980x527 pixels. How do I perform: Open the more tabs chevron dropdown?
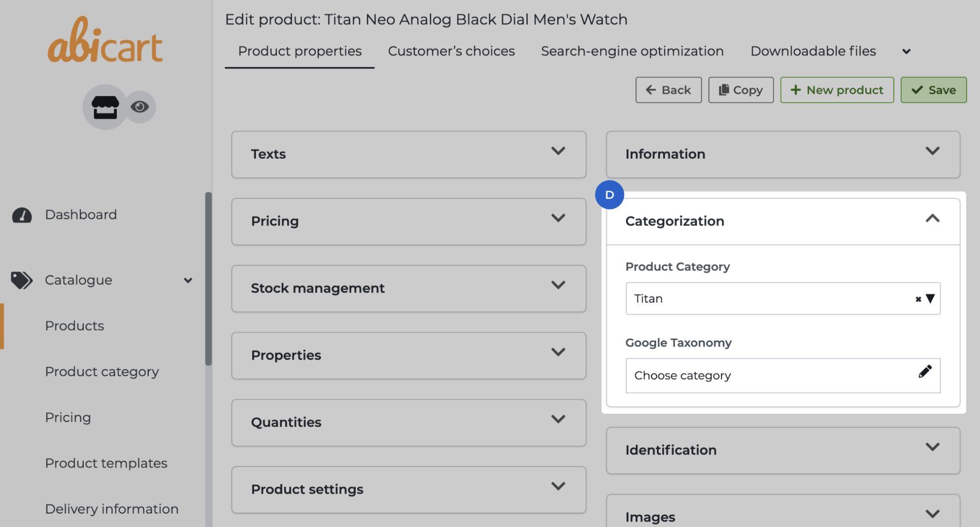click(906, 52)
